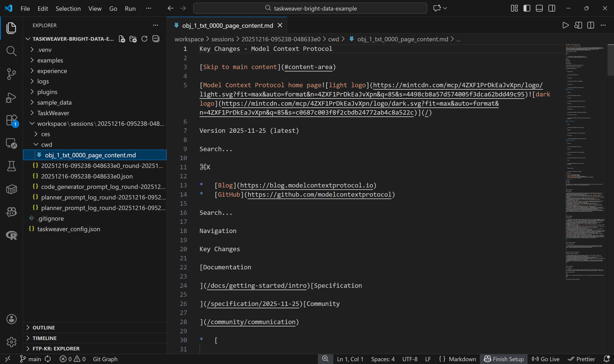614x364 pixels.
Task: Open the Run and Debug panel
Action: click(x=11, y=97)
